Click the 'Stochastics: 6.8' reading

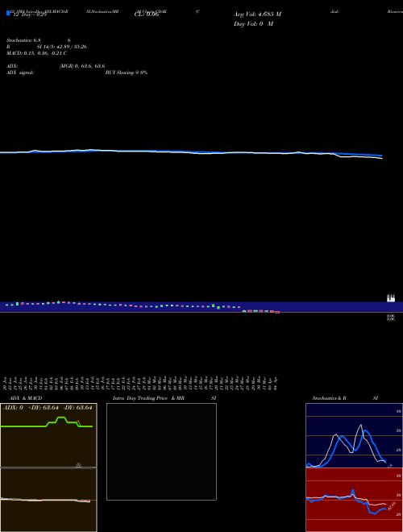coord(23,40)
